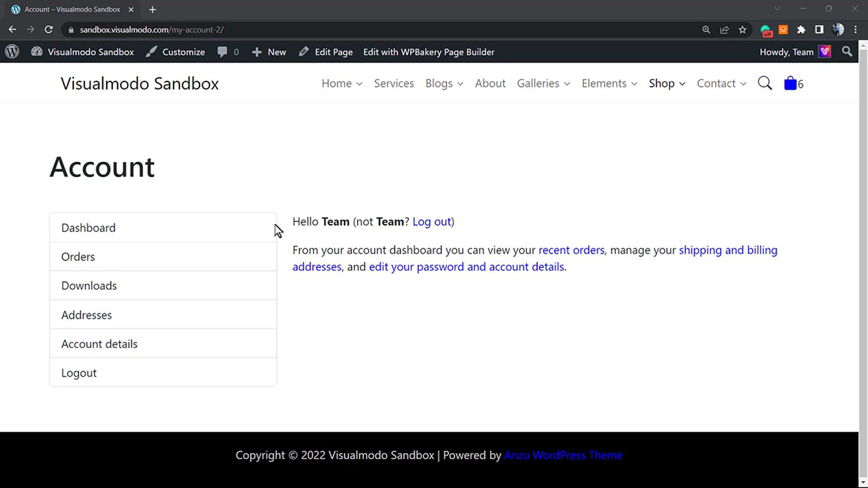Click the browser forward arrow

click(x=30, y=29)
